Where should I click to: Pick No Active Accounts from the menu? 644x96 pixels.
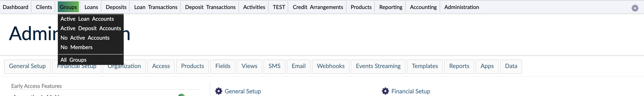coord(85,38)
